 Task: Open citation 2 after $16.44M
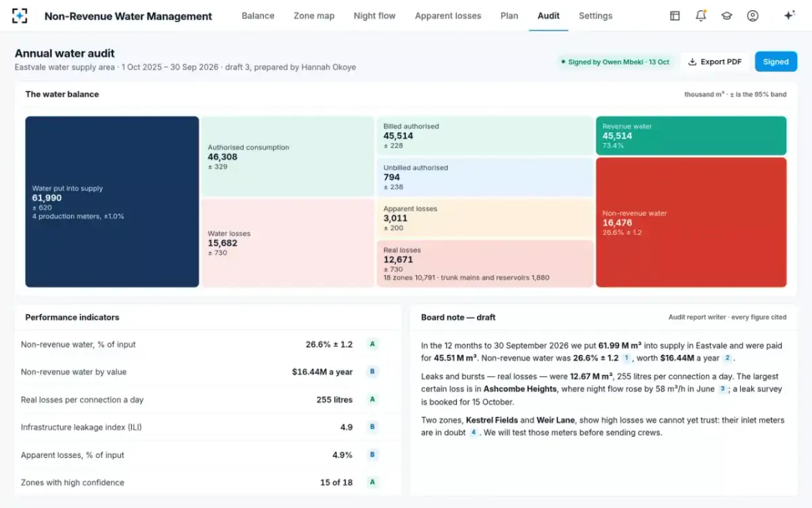point(727,358)
